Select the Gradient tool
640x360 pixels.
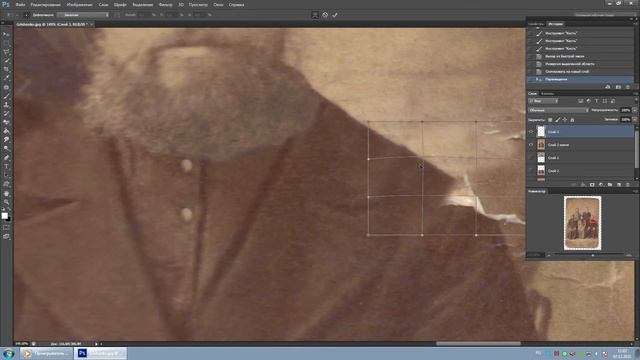[6, 131]
